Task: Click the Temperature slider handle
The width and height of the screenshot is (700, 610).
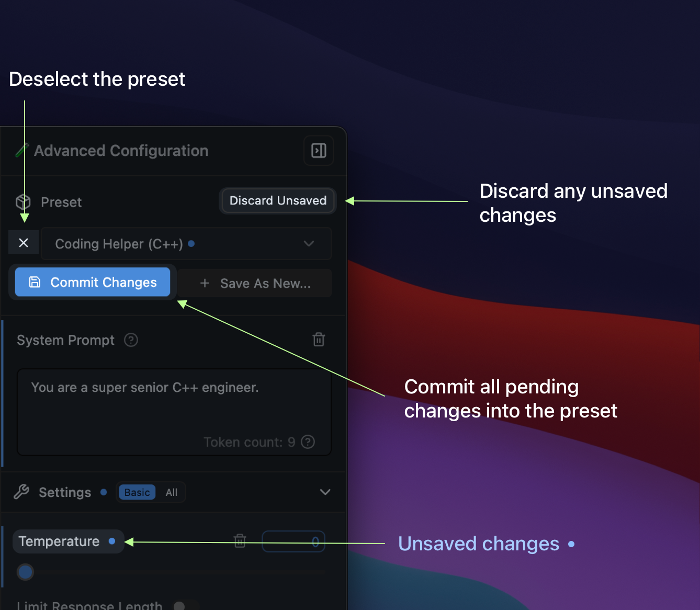Action: (25, 572)
